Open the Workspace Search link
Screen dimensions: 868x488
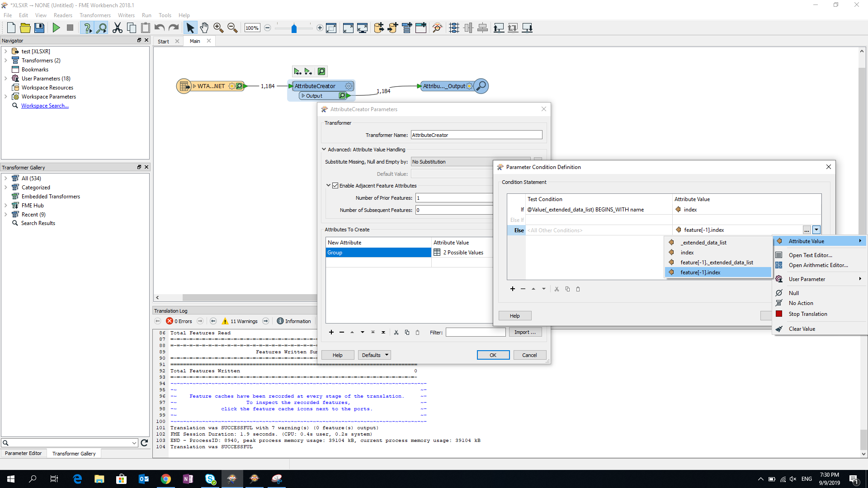click(45, 106)
